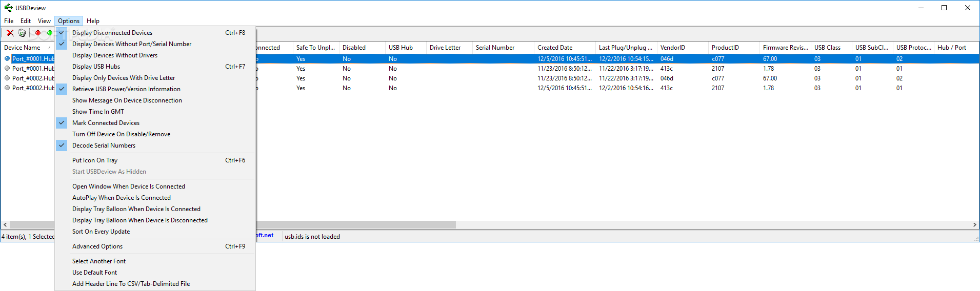The image size is (980, 291).
Task: Click the blue status icon of selected Port_#0001.Hub row
Action: click(7, 58)
